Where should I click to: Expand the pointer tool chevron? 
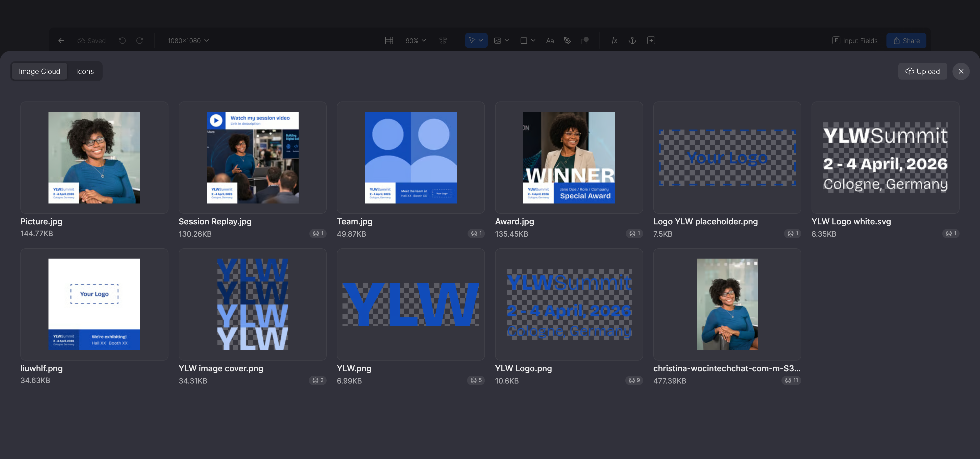(x=481, y=41)
